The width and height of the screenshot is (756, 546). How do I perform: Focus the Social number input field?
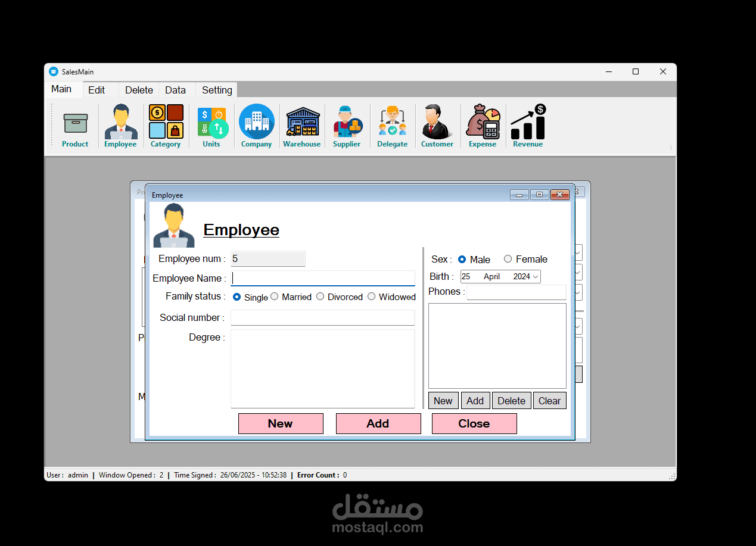(x=323, y=317)
